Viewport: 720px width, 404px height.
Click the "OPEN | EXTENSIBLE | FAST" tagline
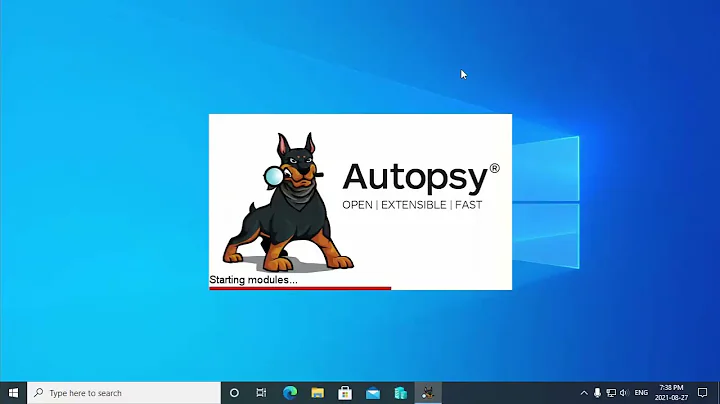tap(412, 205)
